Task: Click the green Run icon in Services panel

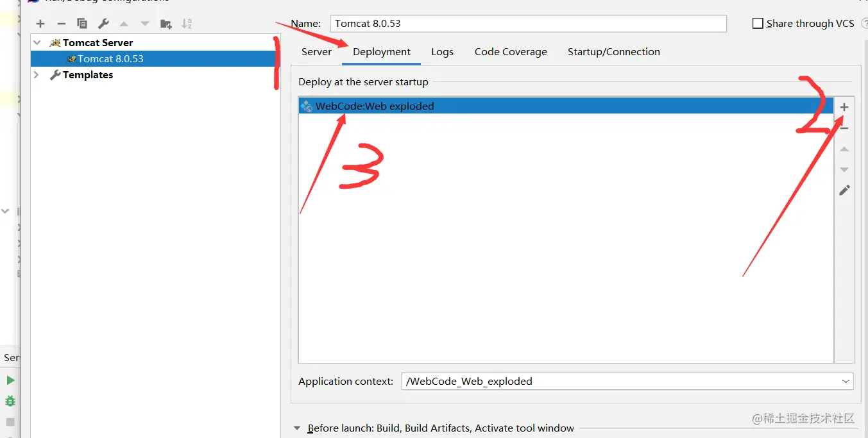Action: click(x=10, y=380)
